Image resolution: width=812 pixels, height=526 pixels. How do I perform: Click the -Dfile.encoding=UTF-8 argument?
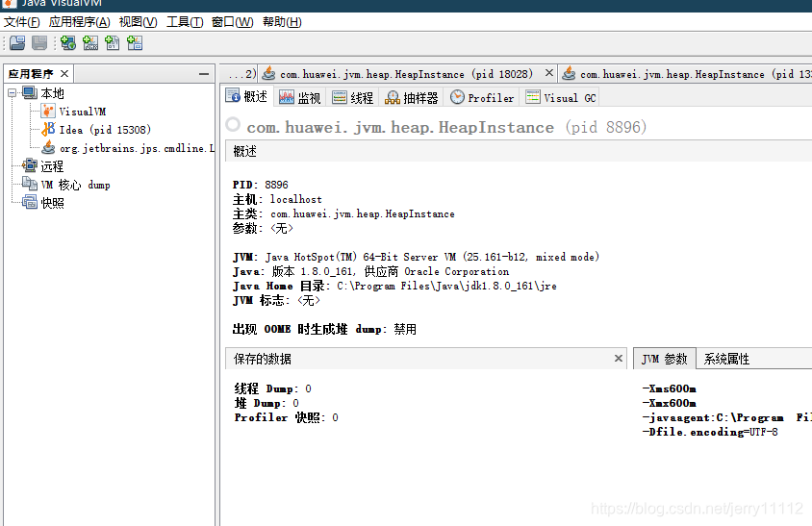pos(710,432)
